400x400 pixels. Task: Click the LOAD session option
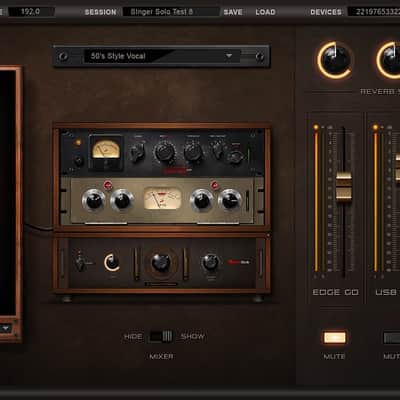pyautogui.click(x=265, y=12)
